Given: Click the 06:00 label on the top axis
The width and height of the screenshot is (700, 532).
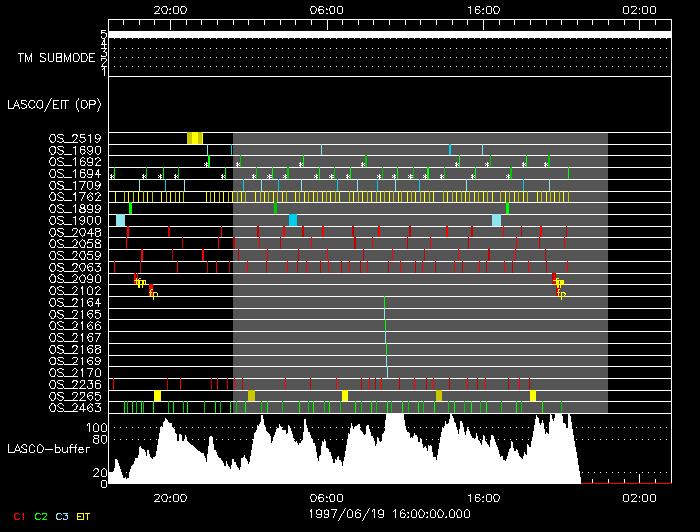Looking at the screenshot, I should click(x=327, y=10).
